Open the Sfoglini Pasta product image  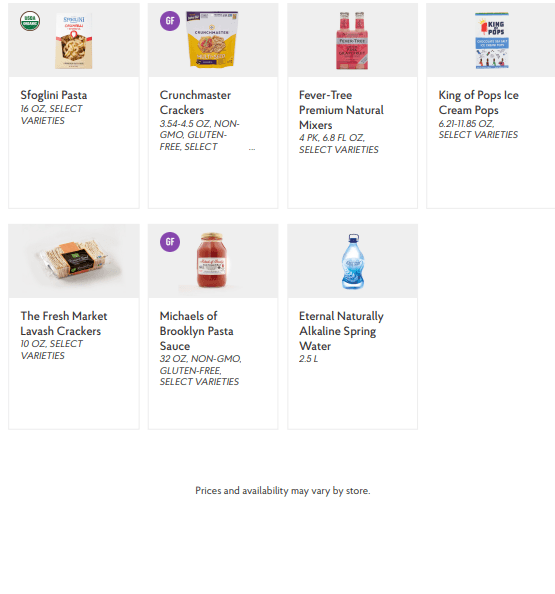pos(74,41)
